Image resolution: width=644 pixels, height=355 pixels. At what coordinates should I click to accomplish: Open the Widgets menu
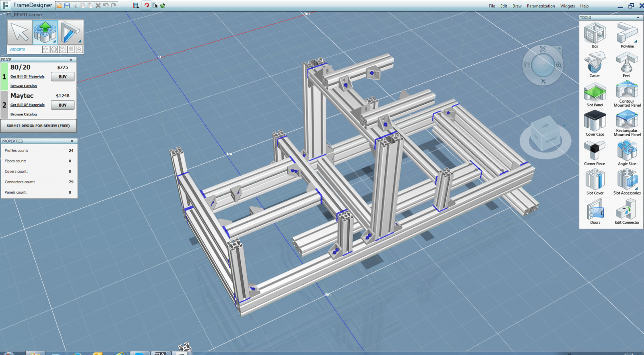point(568,6)
